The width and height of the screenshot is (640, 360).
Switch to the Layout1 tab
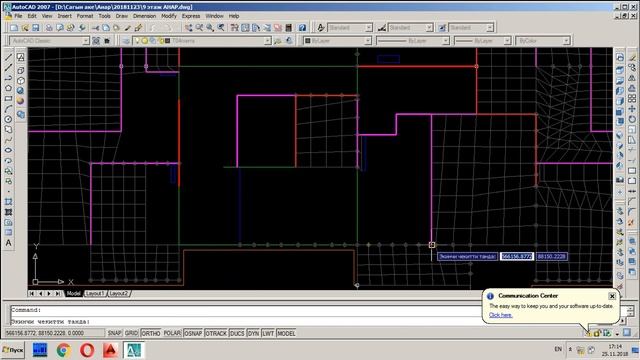coord(95,293)
